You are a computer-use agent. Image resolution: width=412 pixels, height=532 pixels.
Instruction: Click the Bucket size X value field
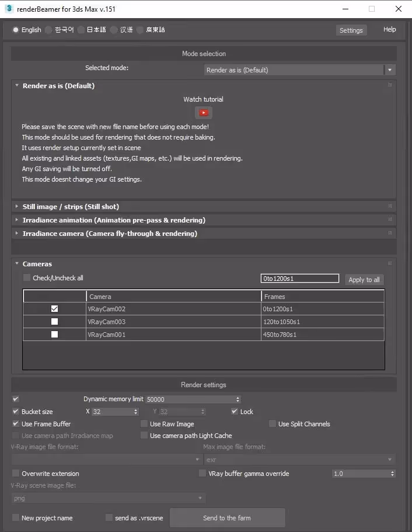coord(112,412)
